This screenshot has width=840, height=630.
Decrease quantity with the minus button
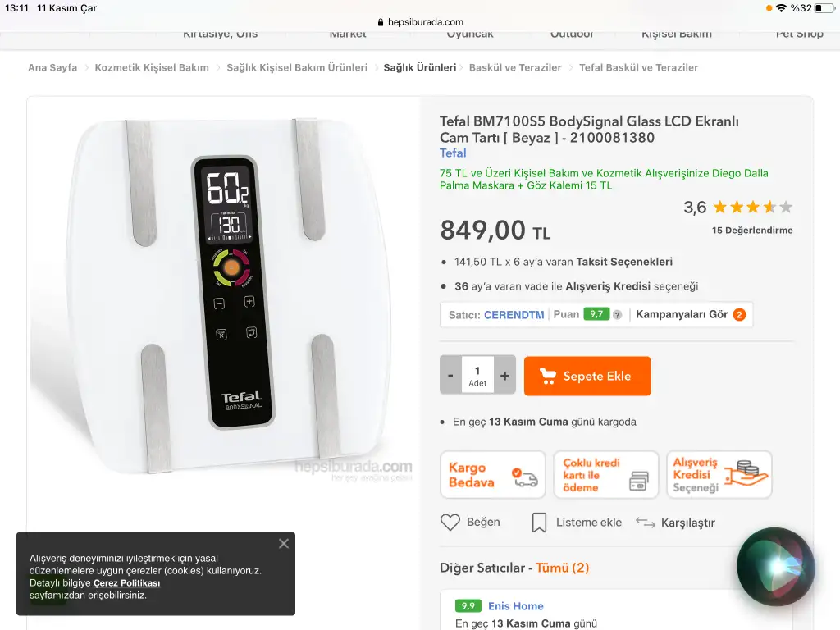(x=450, y=376)
